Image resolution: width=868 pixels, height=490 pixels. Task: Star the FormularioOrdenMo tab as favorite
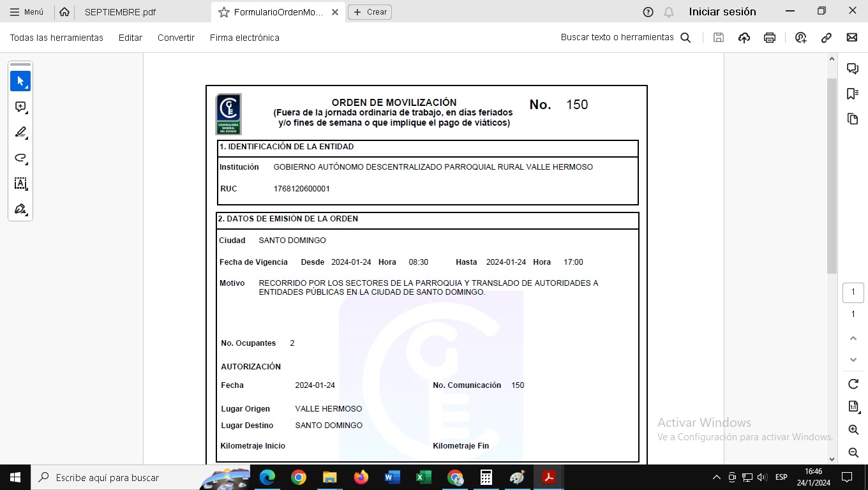223,12
